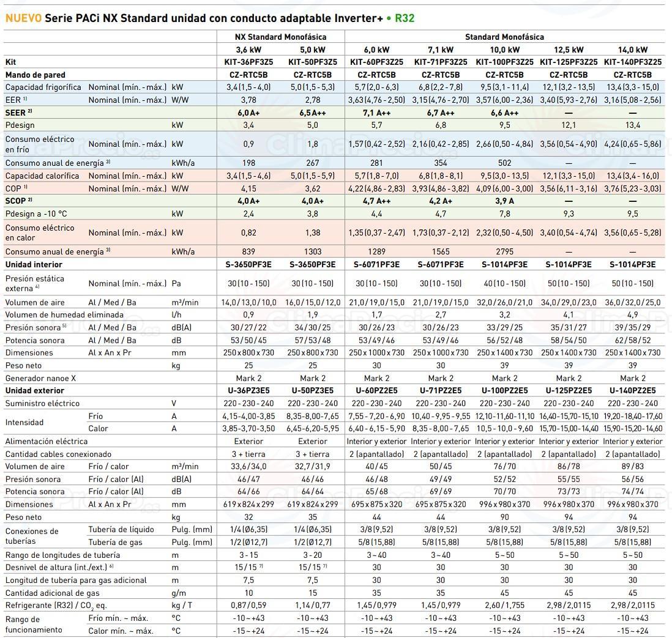Click refrigerant value '2,60 / 1,755'
The height and width of the screenshot is (638, 672).
click(x=504, y=606)
